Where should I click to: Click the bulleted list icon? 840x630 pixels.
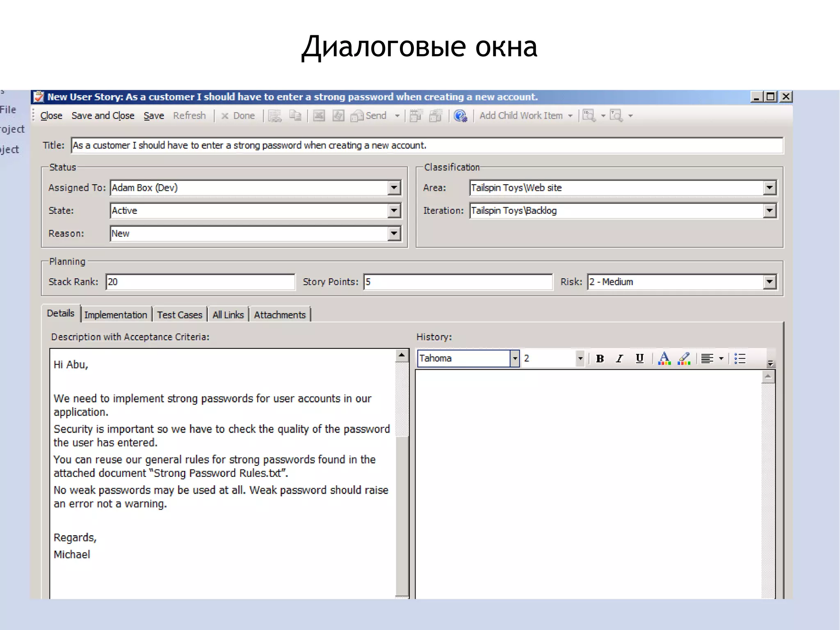tap(740, 359)
